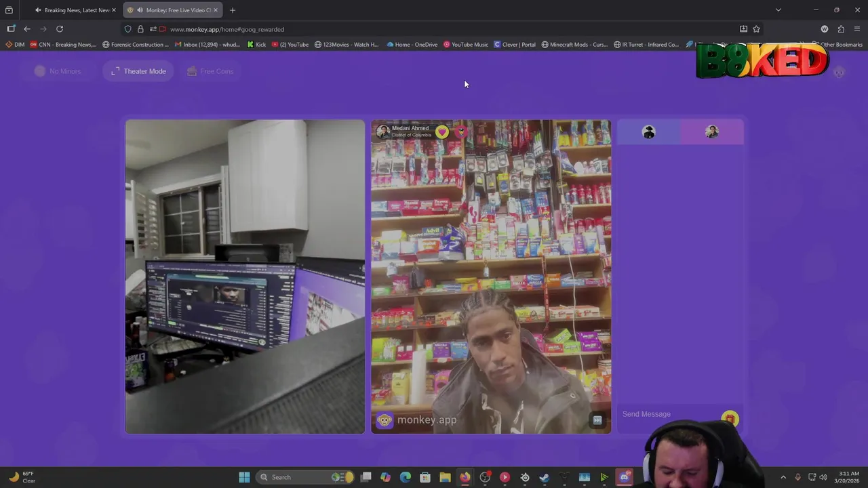Open the IR Turret bookmark

tap(646, 45)
